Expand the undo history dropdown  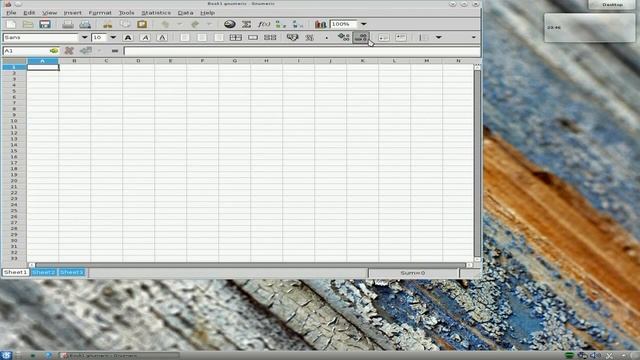179,24
